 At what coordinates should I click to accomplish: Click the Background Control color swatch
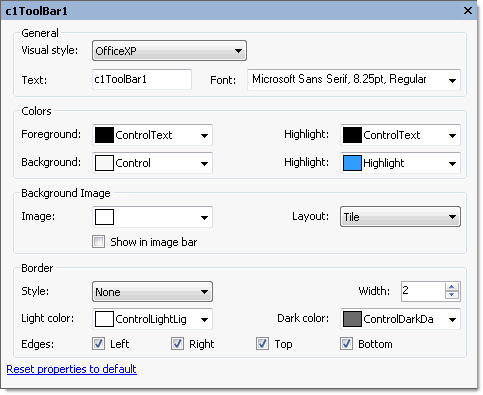point(104,163)
